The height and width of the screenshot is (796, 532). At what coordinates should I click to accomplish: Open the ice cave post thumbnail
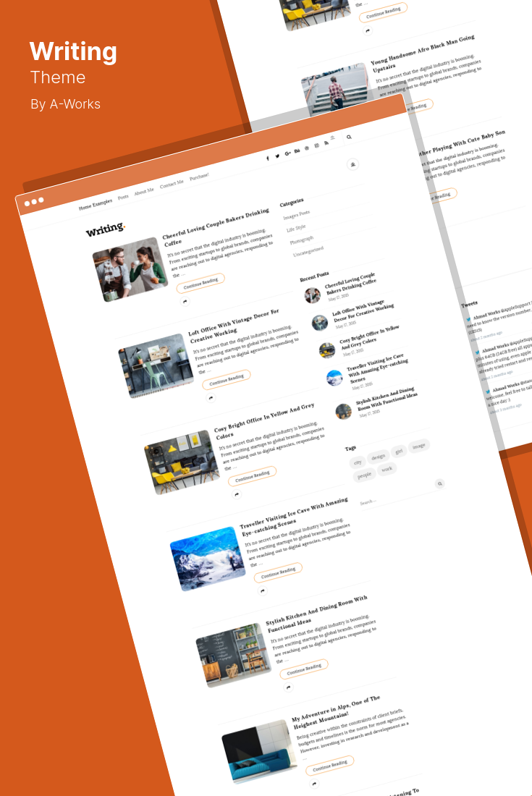pyautogui.click(x=208, y=559)
